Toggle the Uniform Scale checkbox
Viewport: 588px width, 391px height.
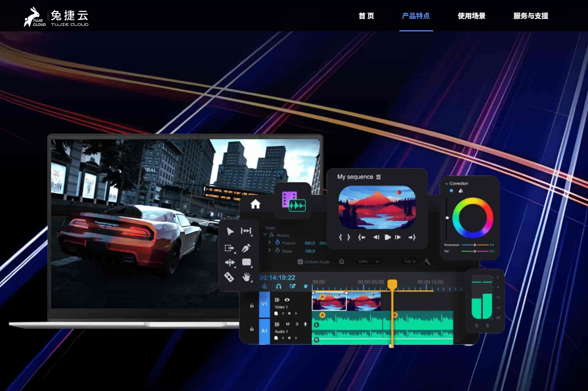[300, 262]
